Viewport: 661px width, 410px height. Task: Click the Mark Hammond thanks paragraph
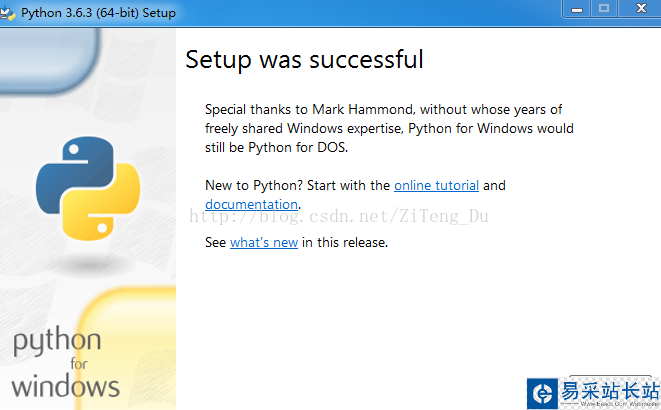point(389,128)
